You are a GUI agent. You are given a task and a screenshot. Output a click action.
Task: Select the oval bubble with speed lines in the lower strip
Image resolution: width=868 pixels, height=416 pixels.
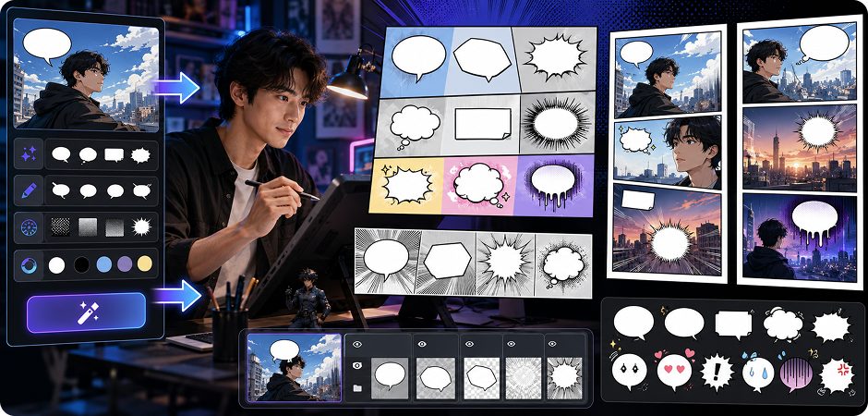388,261
